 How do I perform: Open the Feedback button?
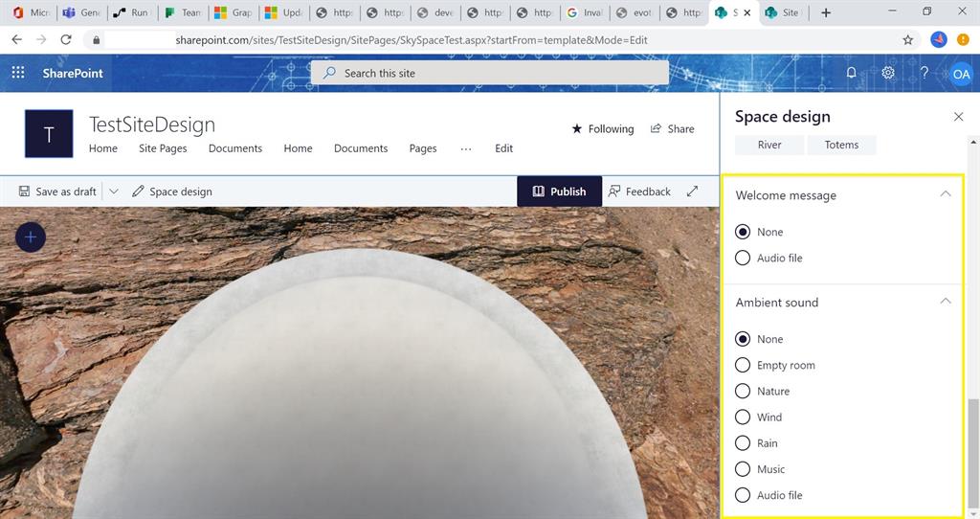pyautogui.click(x=639, y=192)
